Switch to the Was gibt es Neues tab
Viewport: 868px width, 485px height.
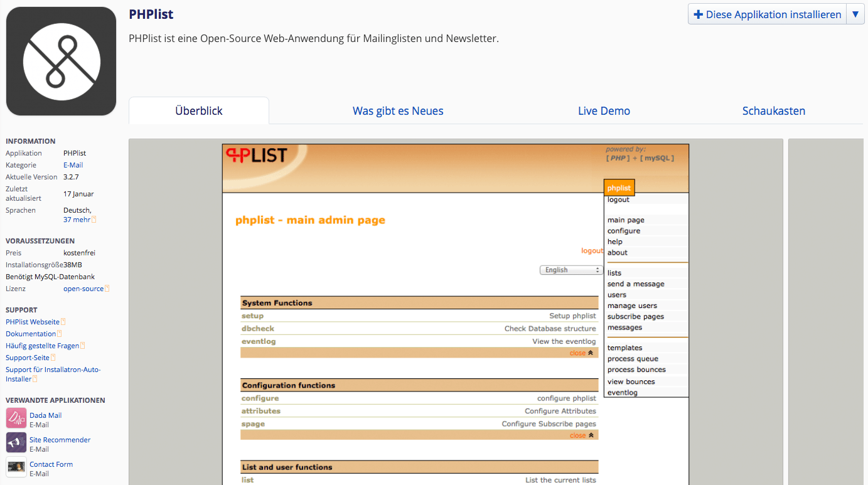(x=398, y=110)
